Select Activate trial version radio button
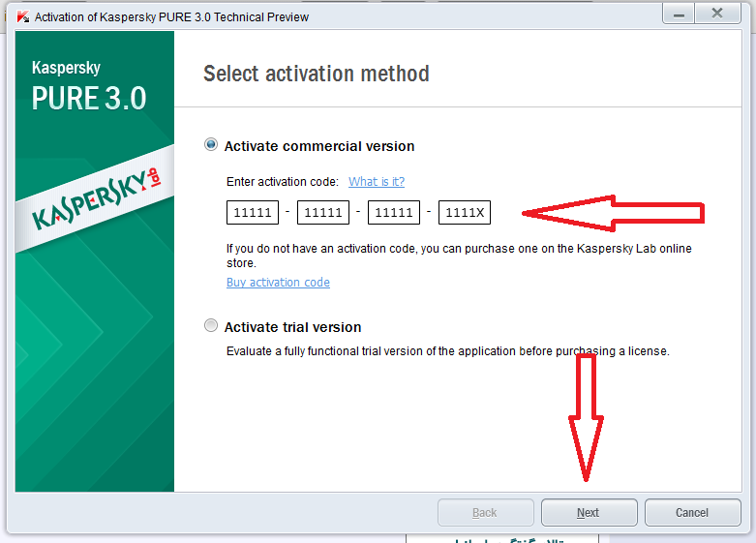756x543 pixels. pos(211,325)
